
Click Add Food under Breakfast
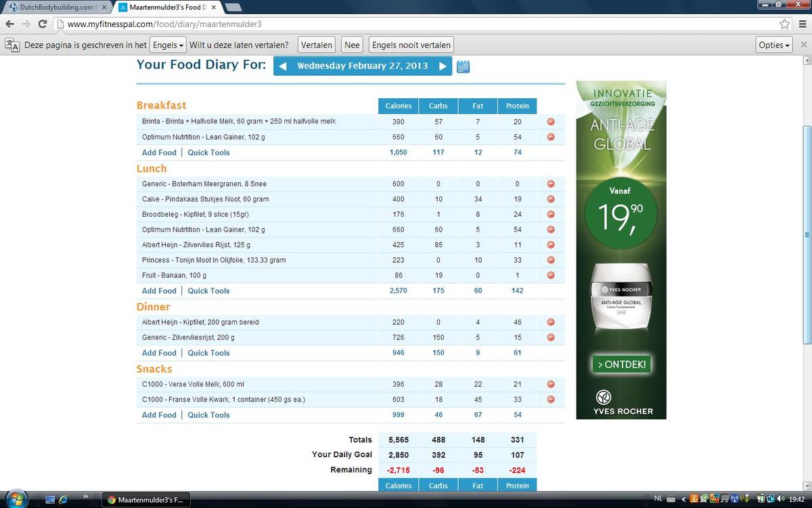point(159,153)
